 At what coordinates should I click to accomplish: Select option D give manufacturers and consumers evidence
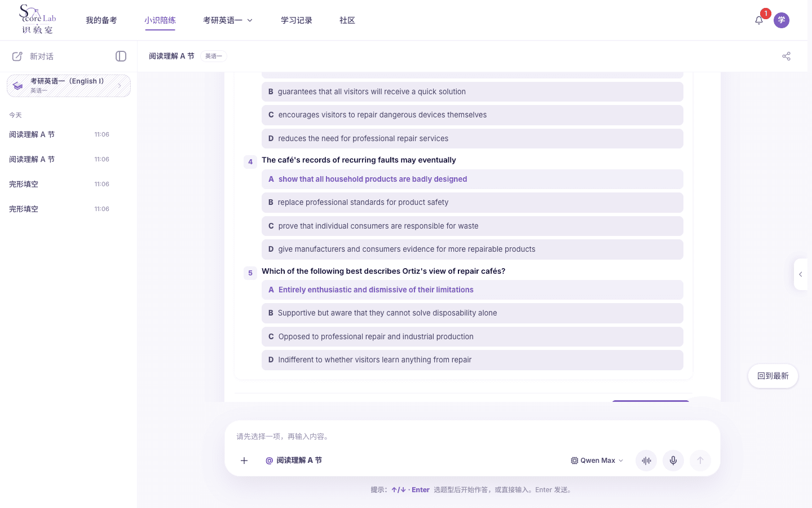click(x=473, y=249)
